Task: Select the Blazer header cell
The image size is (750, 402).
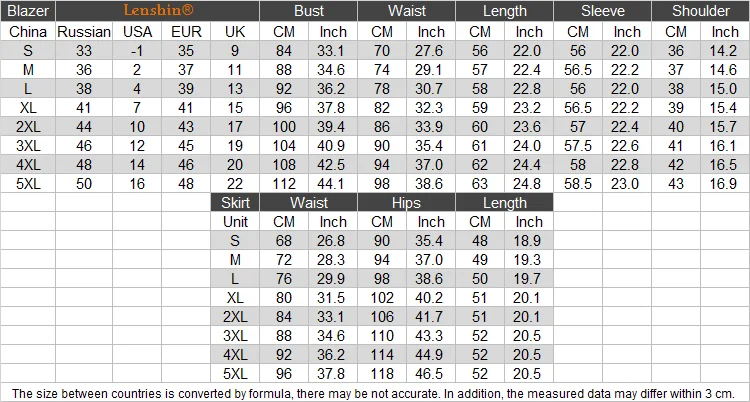Action: tap(28, 11)
